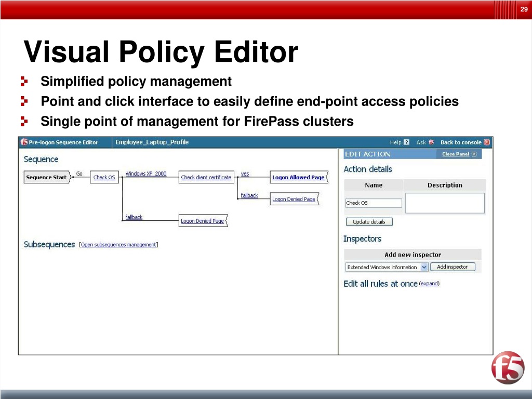Click the Description column header
This screenshot has height=399, width=532.
(x=445, y=185)
